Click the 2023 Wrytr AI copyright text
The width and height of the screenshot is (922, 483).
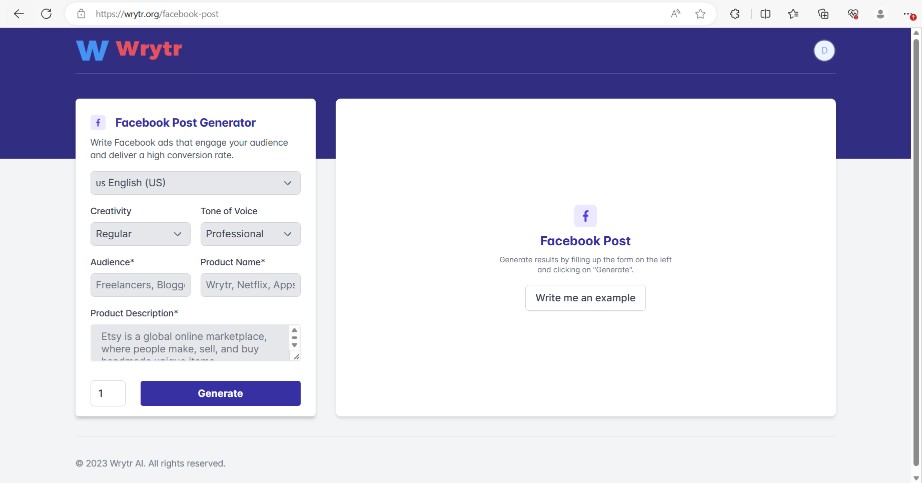[151, 464]
